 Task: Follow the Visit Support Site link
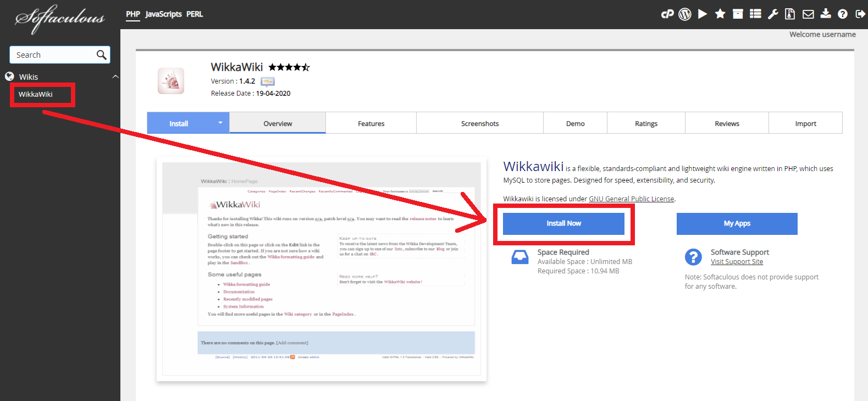pos(737,262)
